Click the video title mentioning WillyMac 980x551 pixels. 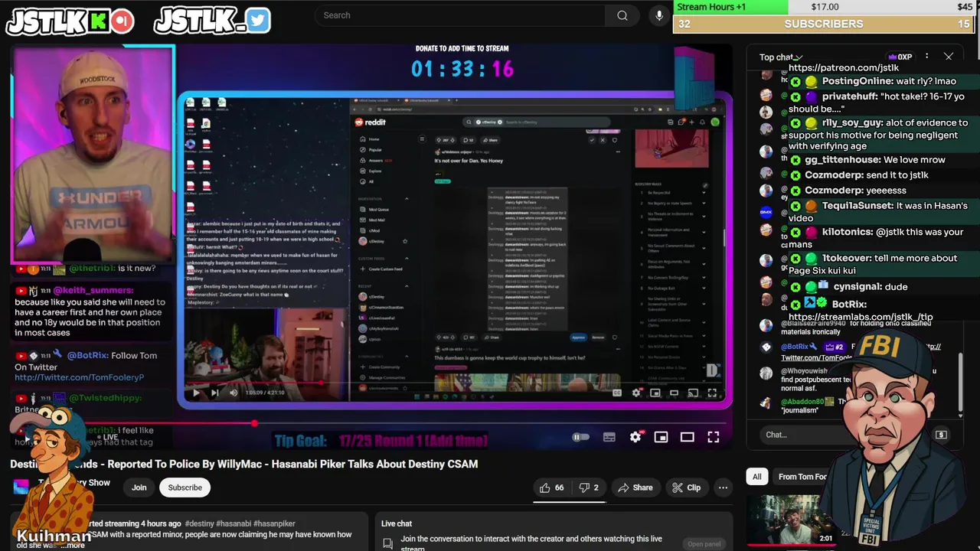click(x=244, y=464)
